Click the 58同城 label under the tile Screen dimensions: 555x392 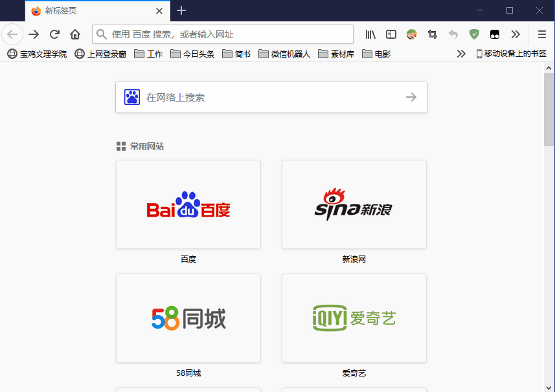(x=188, y=373)
